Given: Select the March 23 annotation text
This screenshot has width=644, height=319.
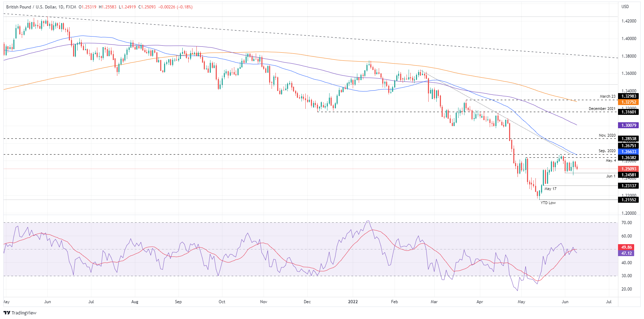Looking at the screenshot, I should [x=607, y=96].
